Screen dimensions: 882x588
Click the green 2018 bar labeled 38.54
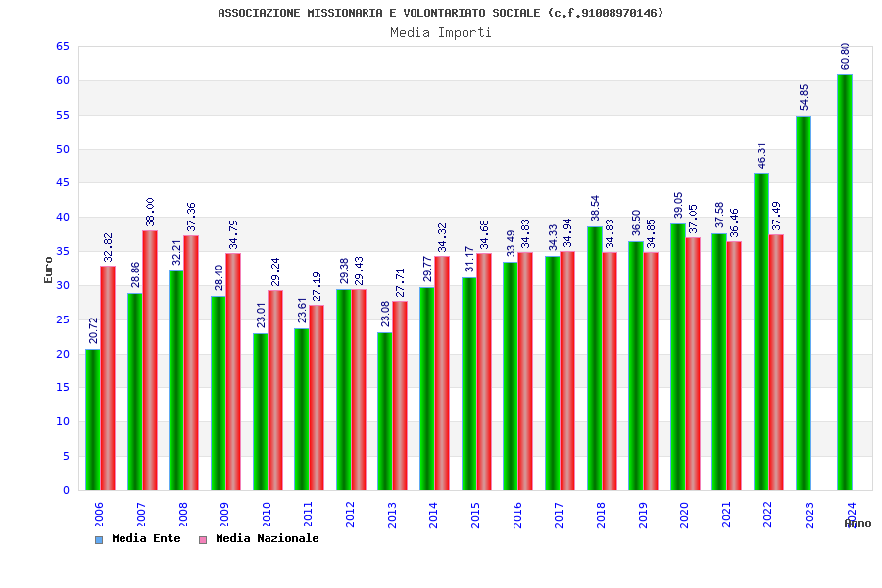coord(595,359)
